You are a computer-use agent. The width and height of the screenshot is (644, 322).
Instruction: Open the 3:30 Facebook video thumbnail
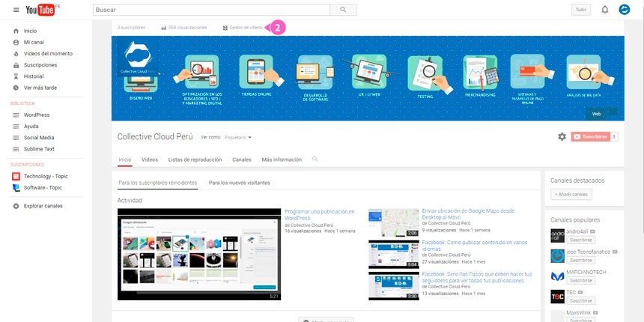393,286
